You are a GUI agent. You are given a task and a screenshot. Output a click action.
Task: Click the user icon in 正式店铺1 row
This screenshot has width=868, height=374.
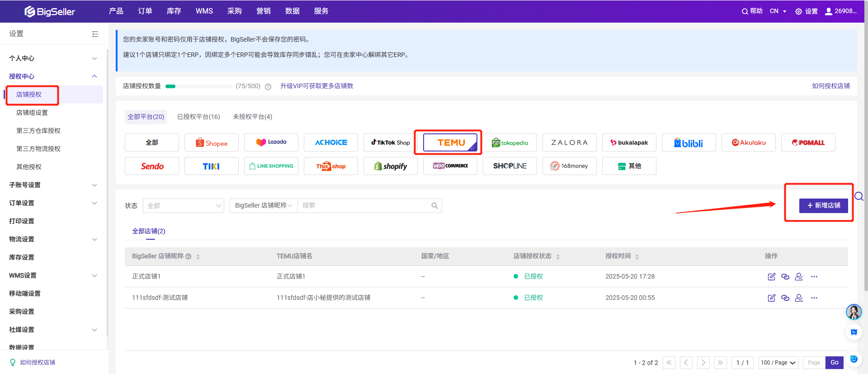799,276
